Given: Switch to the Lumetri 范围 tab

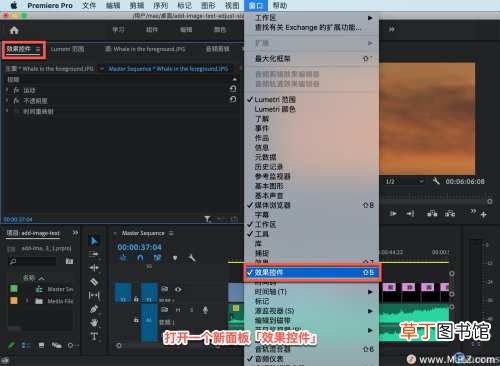Looking at the screenshot, I should coord(67,49).
